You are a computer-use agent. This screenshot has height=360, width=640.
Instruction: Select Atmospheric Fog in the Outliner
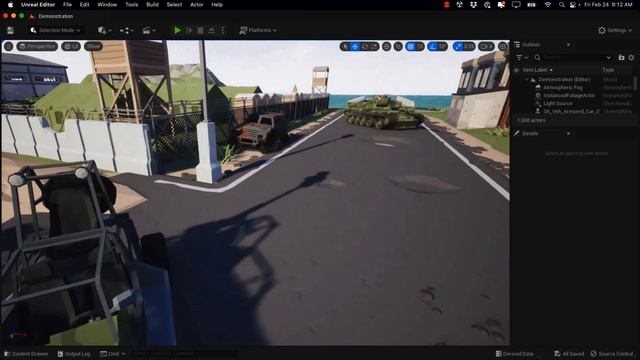click(562, 87)
